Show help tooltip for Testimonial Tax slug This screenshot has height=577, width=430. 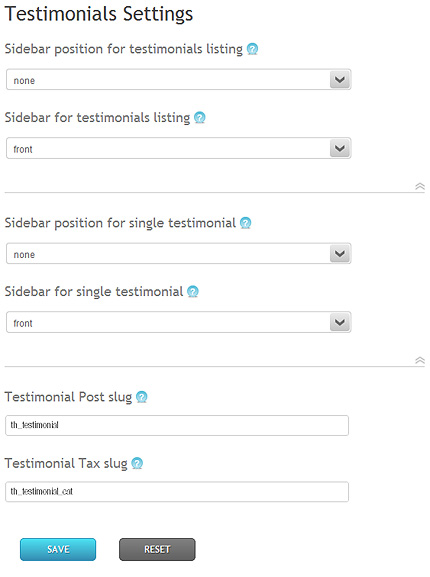[x=137, y=463]
